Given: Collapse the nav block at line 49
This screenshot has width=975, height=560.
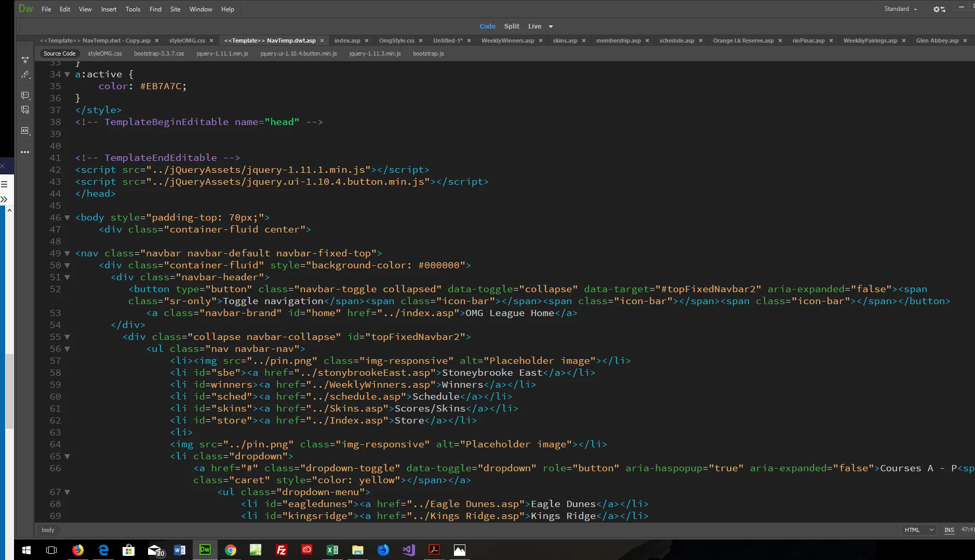Looking at the screenshot, I should tap(67, 254).
